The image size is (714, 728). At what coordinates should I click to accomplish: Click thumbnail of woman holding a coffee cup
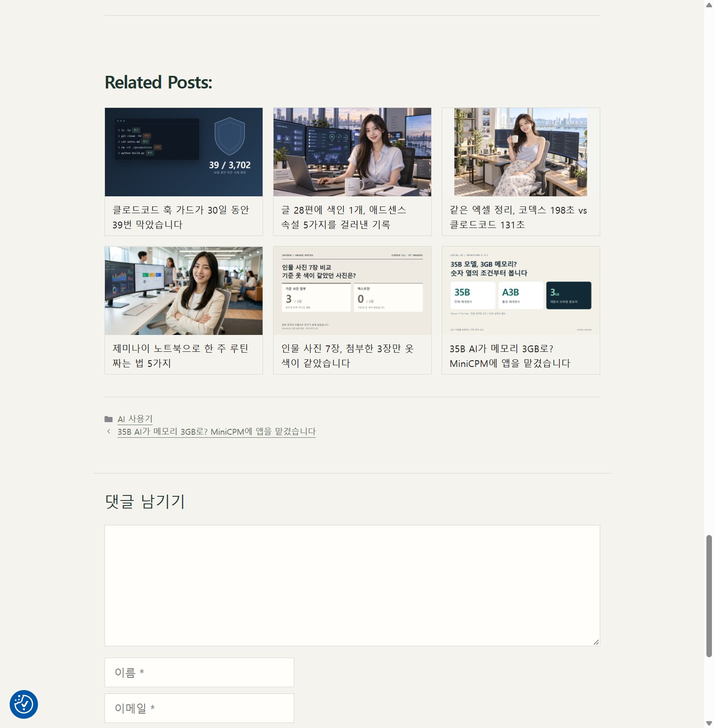[x=521, y=152]
